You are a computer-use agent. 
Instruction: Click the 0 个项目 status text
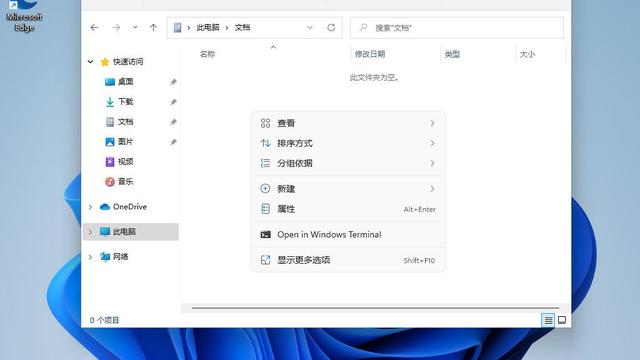coord(104,320)
